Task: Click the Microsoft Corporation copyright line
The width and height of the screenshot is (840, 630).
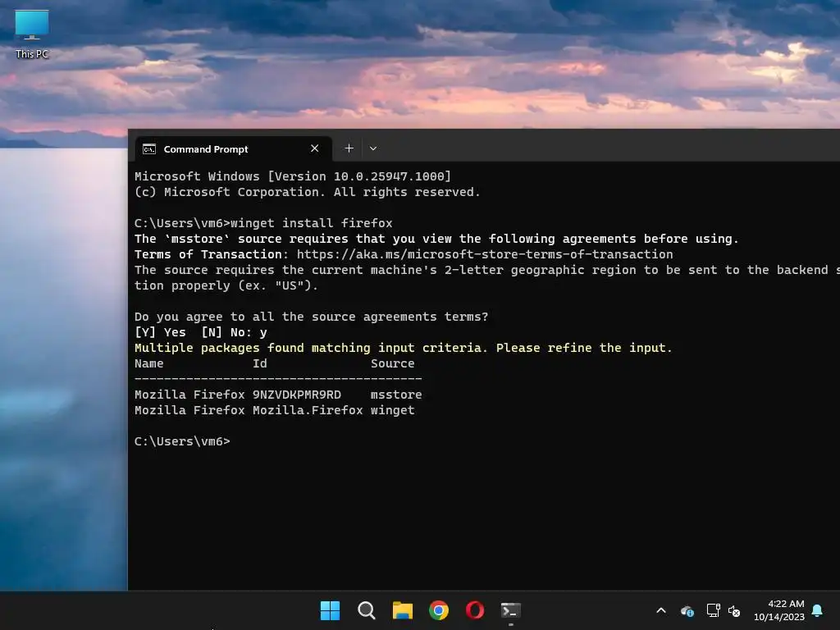Action: coord(308,192)
